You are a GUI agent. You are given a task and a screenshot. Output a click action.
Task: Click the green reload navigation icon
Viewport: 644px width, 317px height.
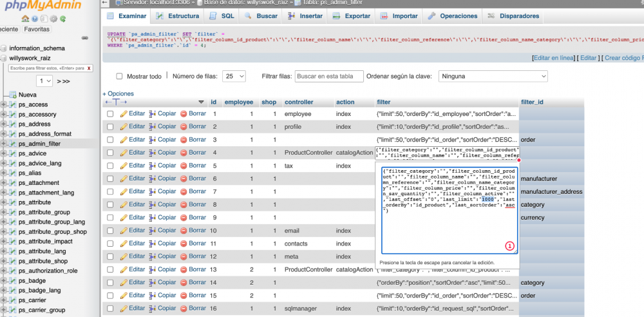(63, 19)
